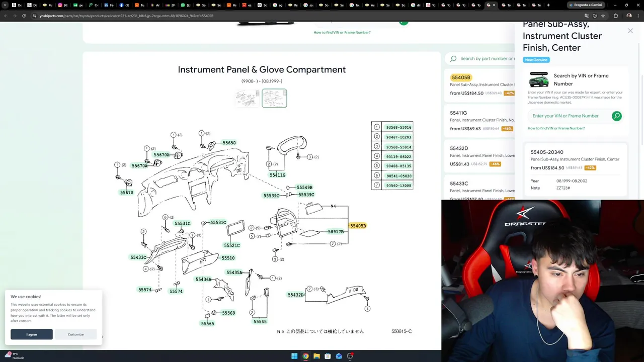Close the part details side panel
This screenshot has height=362, width=644.
[x=630, y=31]
